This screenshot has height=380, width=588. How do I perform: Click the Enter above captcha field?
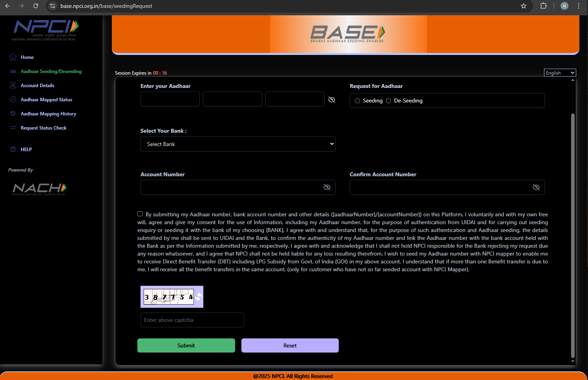tap(192, 320)
